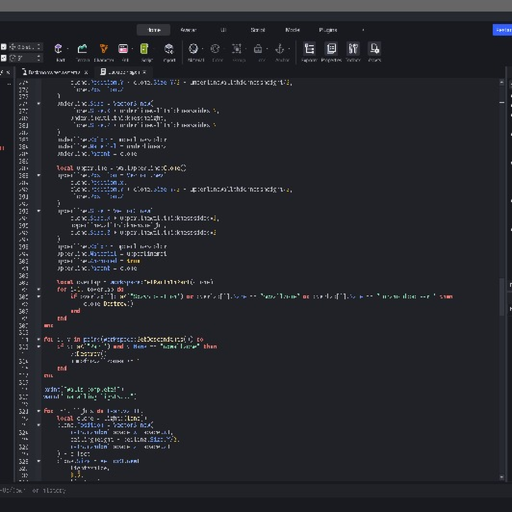512x512 pixels.
Task: Toggle the rotate snapping checkbox
Action: click(x=3, y=58)
